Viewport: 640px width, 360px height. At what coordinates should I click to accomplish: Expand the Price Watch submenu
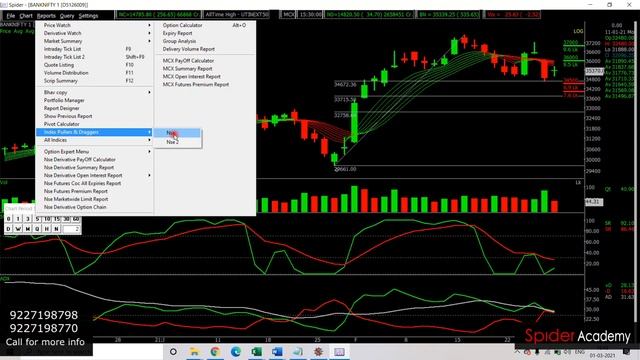tap(94, 25)
